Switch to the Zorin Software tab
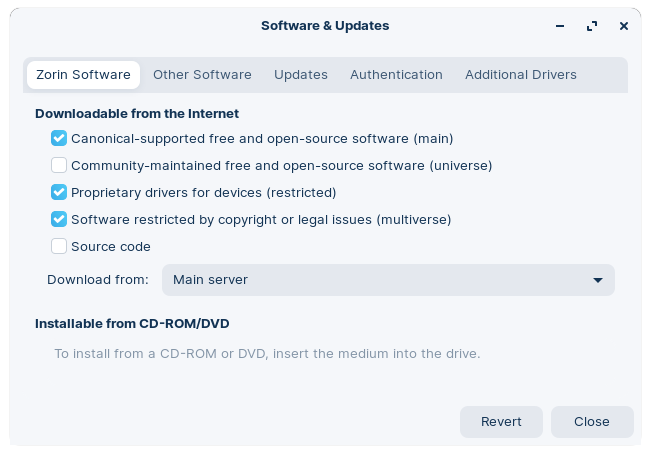Viewport: 651px width, 455px height. (83, 75)
